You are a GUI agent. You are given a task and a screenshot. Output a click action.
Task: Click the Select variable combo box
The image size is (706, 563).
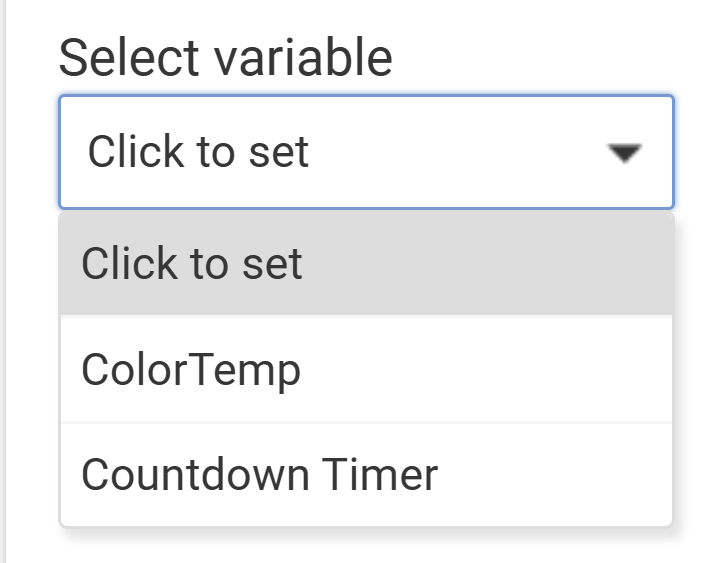[x=366, y=152]
